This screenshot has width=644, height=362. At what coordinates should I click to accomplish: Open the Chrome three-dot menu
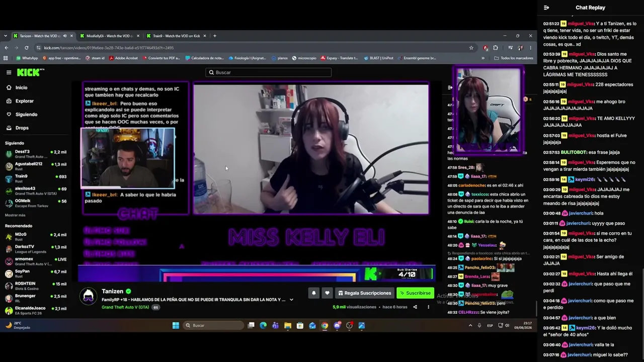click(x=530, y=48)
